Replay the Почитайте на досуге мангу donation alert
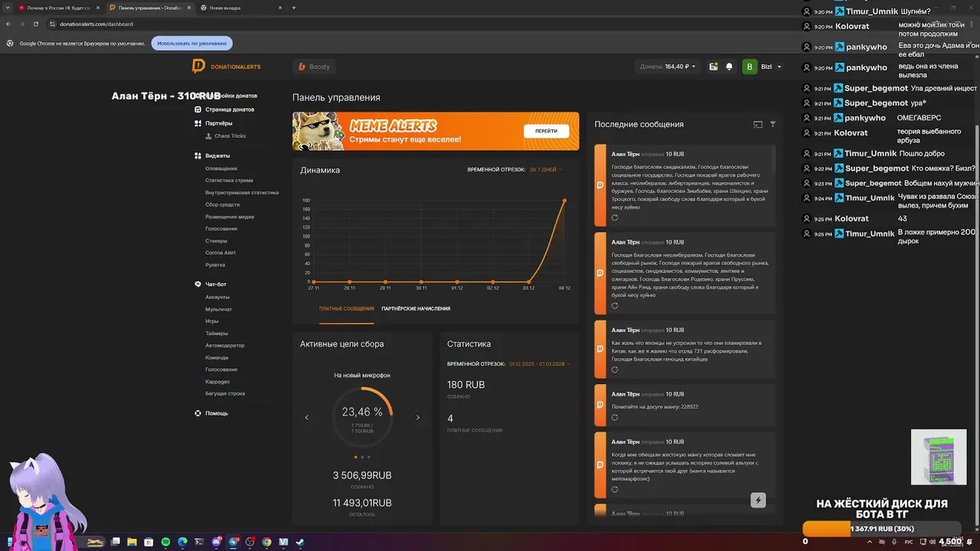The width and height of the screenshot is (980, 551). tap(615, 418)
